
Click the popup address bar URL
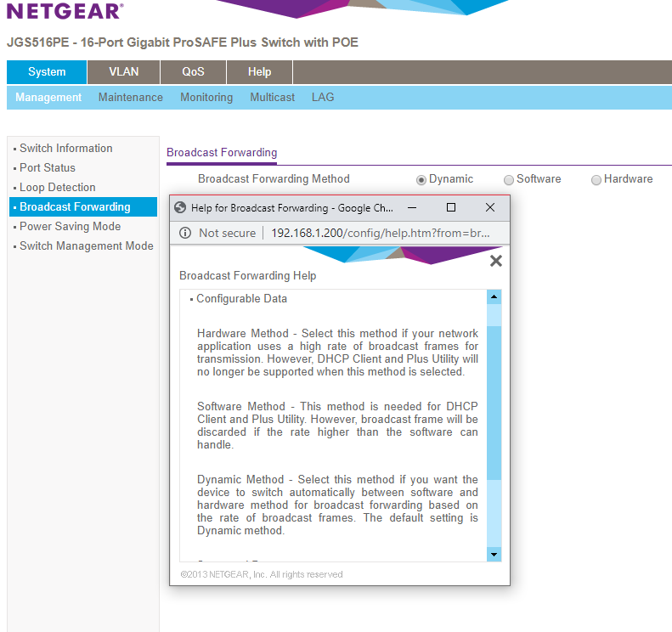[380, 233]
